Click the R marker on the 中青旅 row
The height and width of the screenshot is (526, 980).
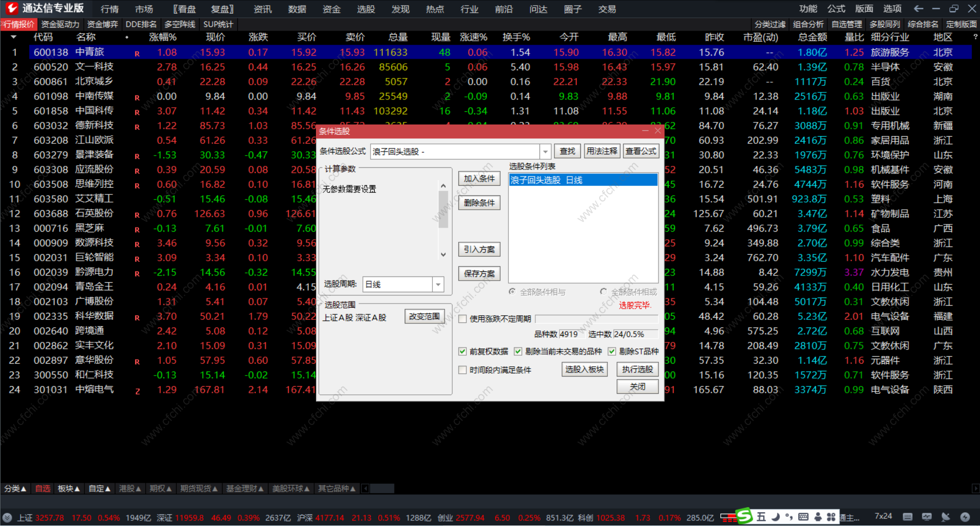[137, 54]
